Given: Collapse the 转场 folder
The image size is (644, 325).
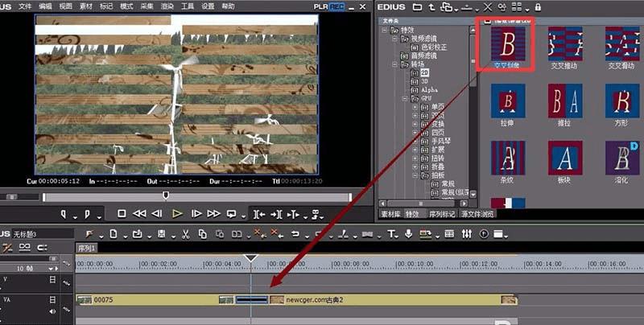Looking at the screenshot, I should (x=394, y=64).
